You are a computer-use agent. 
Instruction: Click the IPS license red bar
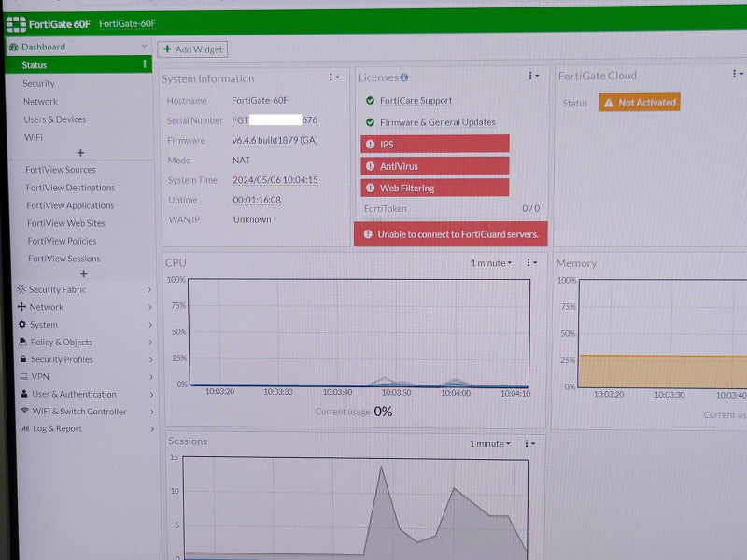435,144
